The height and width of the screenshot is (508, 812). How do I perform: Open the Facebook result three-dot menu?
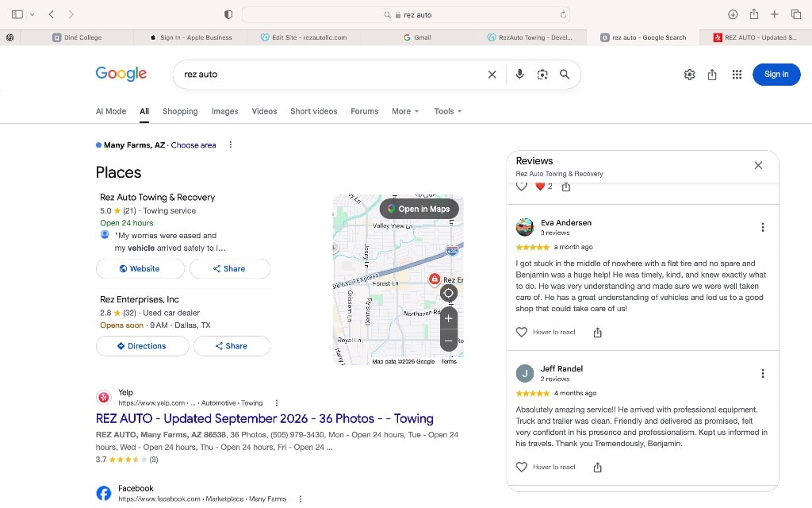[301, 498]
